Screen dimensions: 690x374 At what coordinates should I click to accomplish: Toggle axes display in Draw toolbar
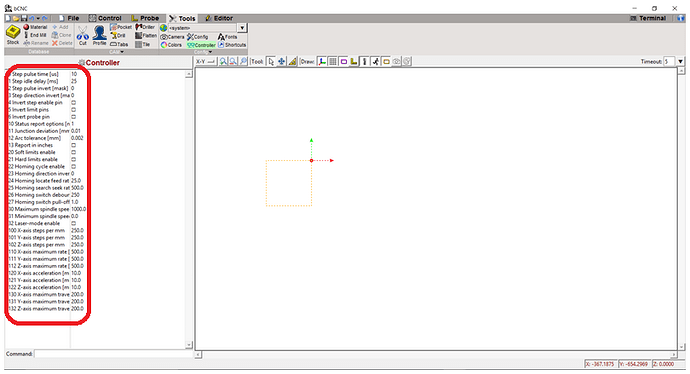click(322, 62)
